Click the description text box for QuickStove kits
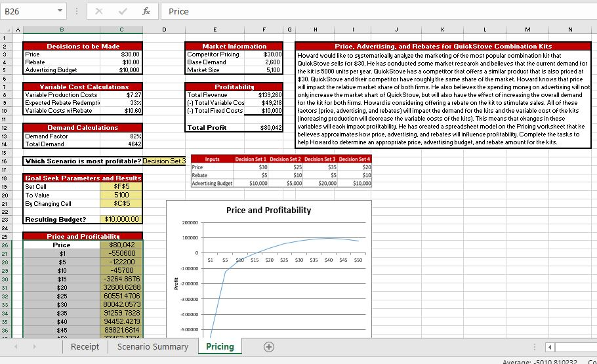597x364 pixels. (x=443, y=98)
